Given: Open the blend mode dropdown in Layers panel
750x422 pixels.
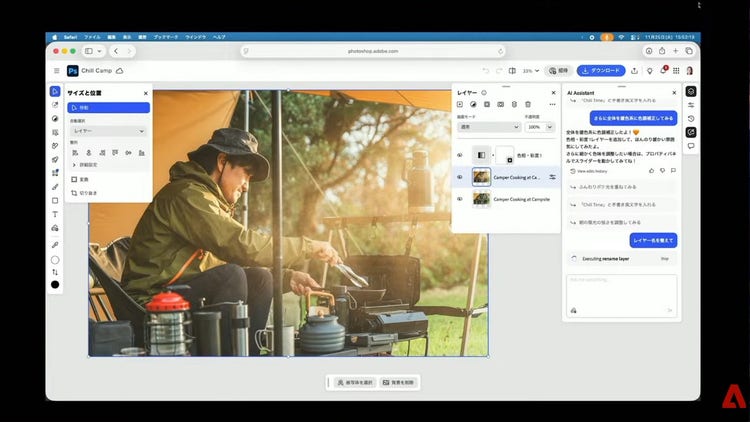Looking at the screenshot, I should (x=487, y=127).
